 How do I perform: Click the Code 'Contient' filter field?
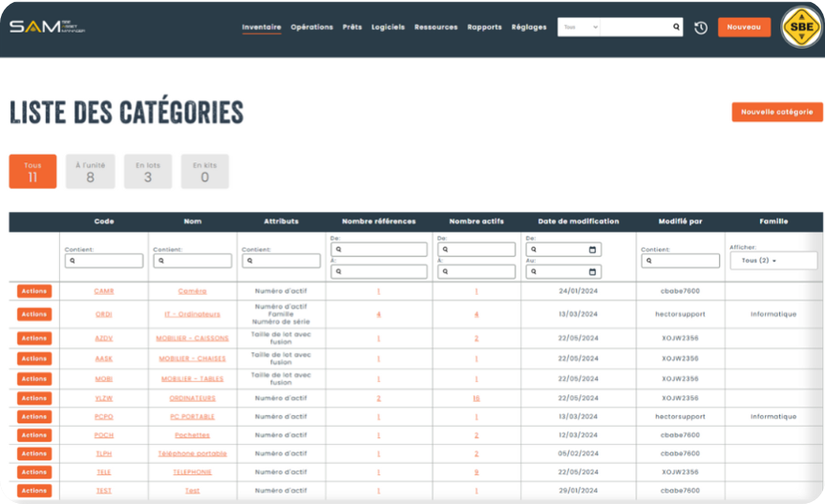pos(103,261)
